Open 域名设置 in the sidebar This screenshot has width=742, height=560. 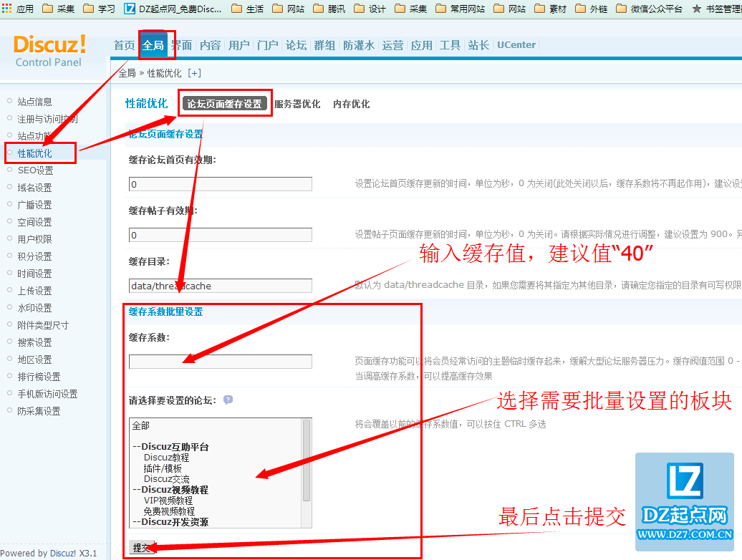(34, 188)
